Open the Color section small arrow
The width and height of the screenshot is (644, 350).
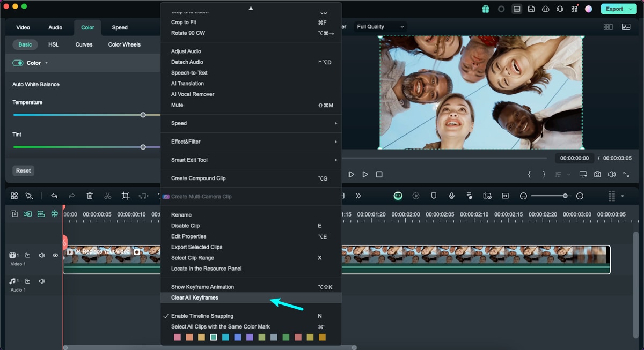click(46, 63)
